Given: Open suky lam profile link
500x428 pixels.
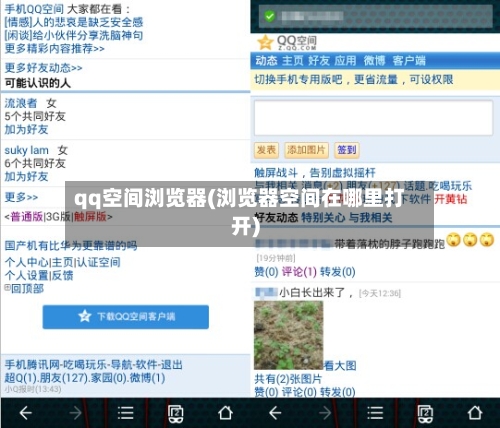Looking at the screenshot, I should 27,150.
